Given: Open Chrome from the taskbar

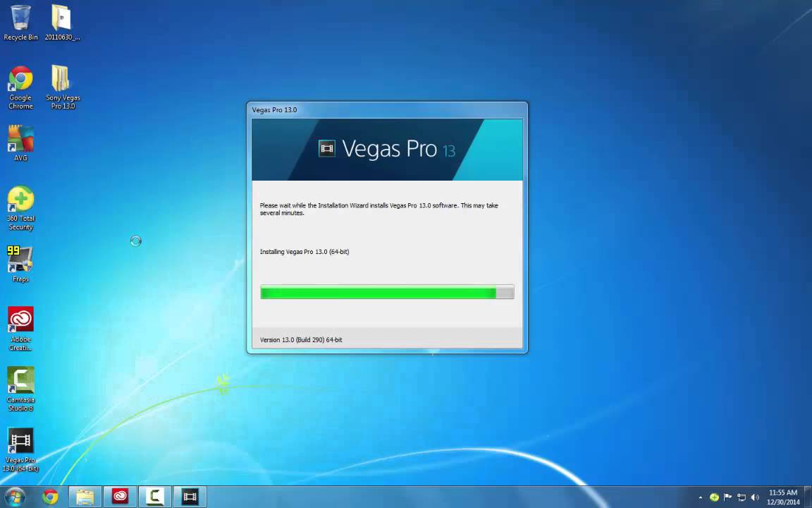Looking at the screenshot, I should click(x=50, y=497).
